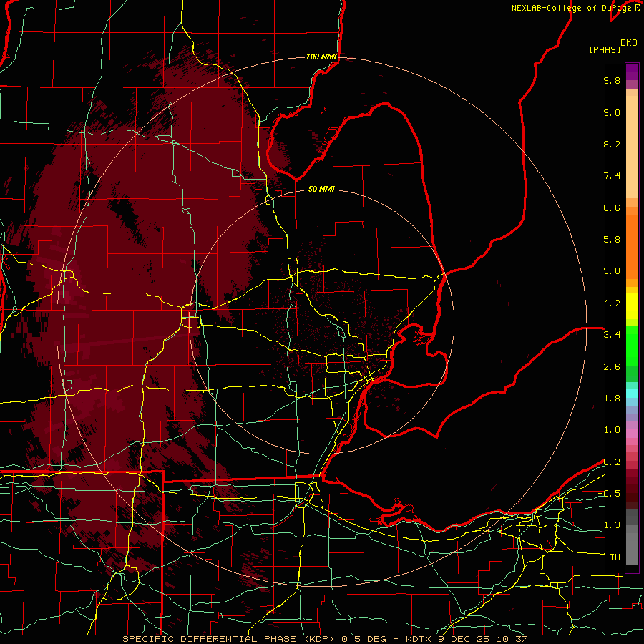Click the 7.4 value on color scale
The image size is (644, 644).
pyautogui.click(x=612, y=176)
